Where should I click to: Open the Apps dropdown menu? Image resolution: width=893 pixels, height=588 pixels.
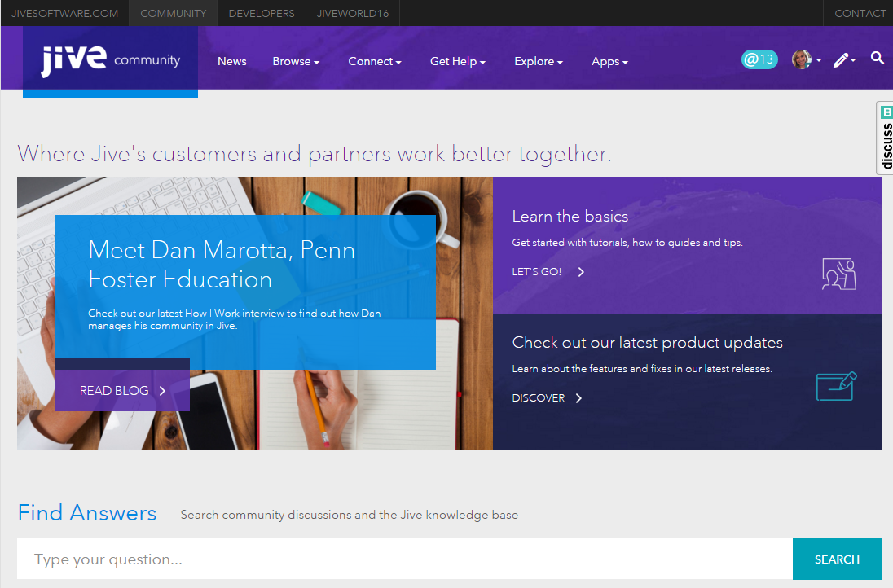point(609,61)
